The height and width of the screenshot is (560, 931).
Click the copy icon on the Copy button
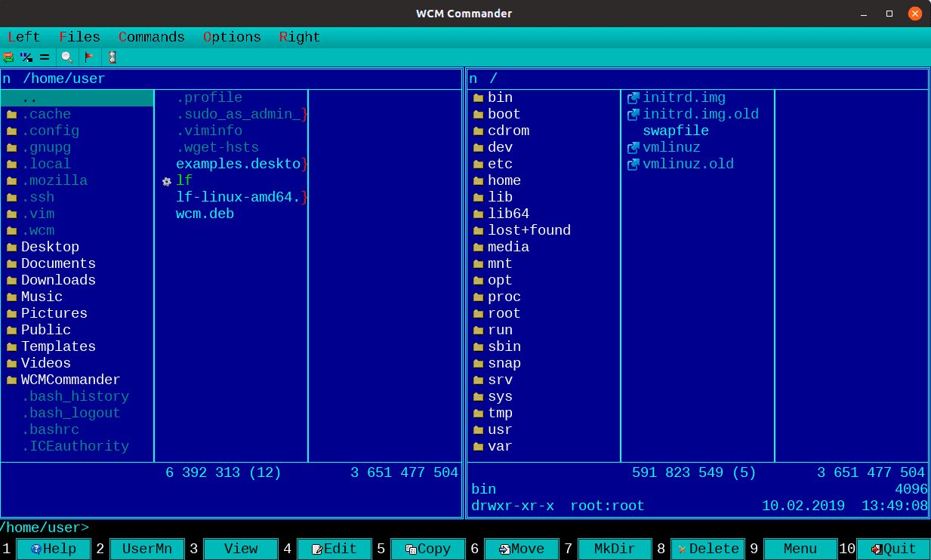click(412, 549)
